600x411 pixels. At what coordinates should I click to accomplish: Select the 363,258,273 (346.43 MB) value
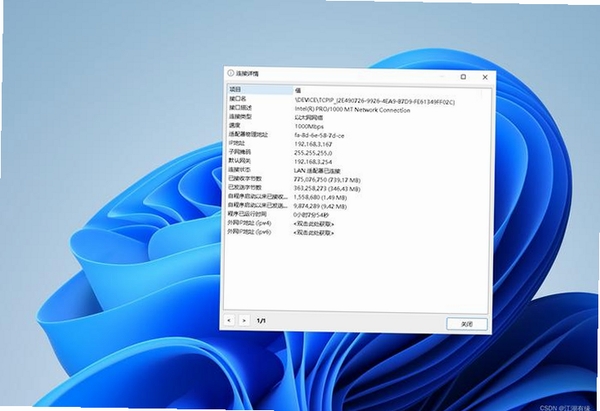pyautogui.click(x=327, y=189)
